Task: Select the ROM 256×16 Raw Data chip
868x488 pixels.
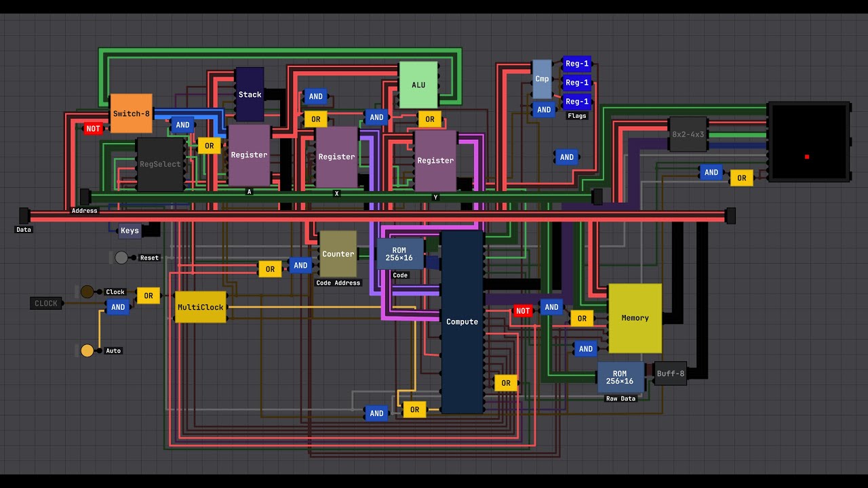Action: (x=620, y=378)
